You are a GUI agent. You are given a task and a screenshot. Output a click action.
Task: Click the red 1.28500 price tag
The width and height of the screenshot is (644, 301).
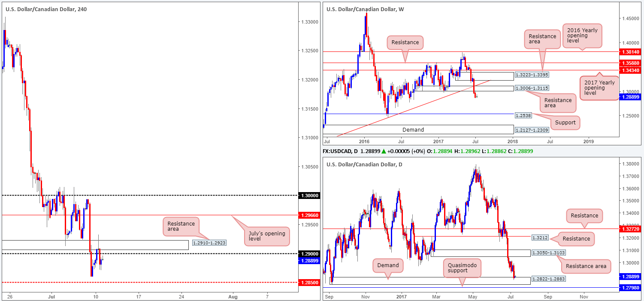(310, 283)
